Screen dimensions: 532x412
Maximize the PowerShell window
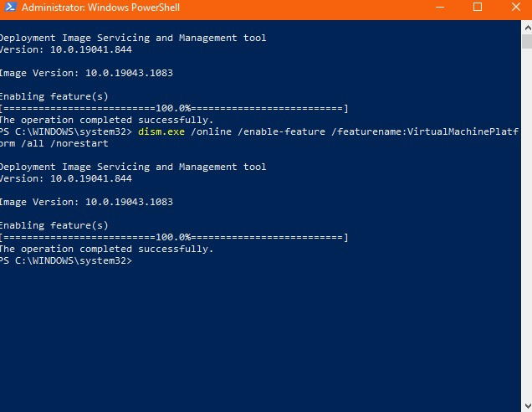pyautogui.click(x=478, y=8)
